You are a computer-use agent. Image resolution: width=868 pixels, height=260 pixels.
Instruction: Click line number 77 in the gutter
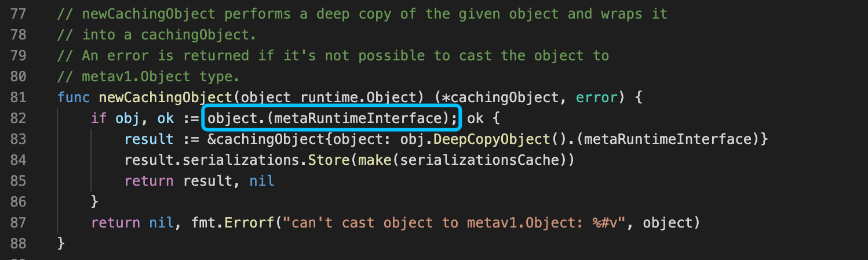[x=19, y=14]
